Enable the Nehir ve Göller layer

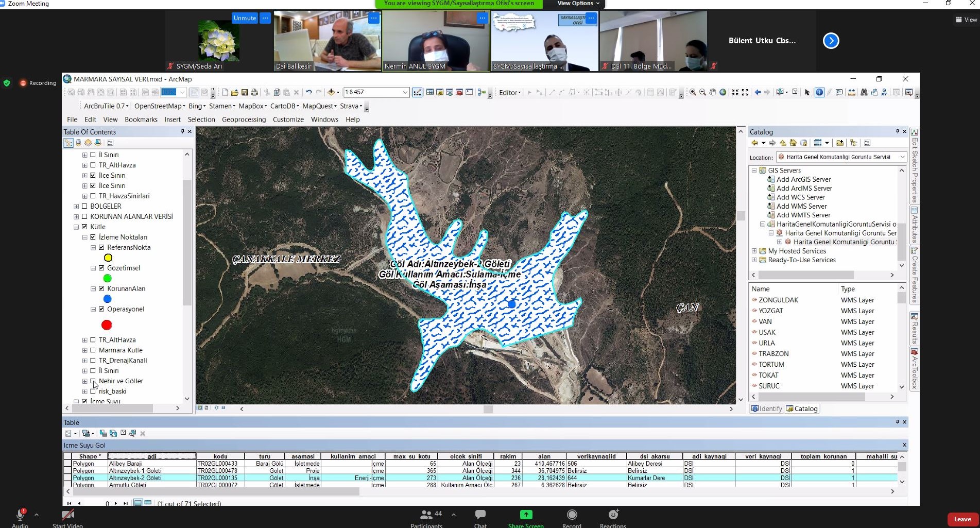coord(93,381)
